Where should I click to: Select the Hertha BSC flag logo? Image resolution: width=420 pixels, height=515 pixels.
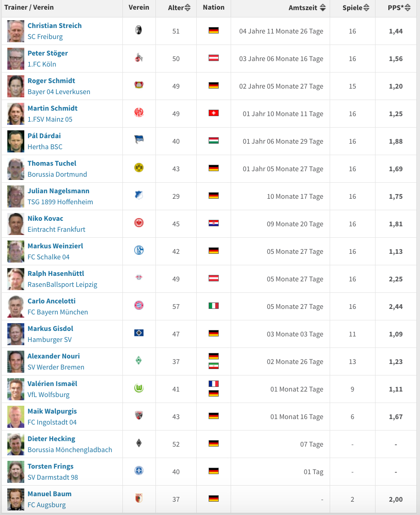[x=139, y=140]
